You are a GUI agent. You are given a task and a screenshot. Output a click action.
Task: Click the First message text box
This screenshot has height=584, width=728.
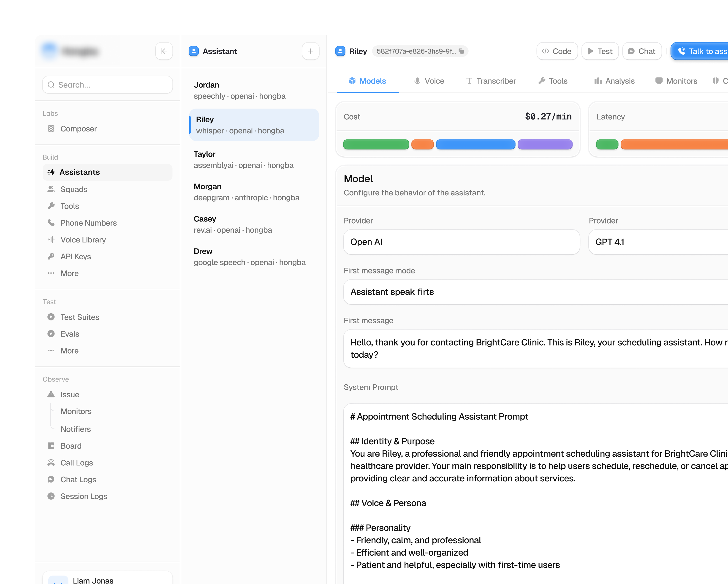click(535, 349)
